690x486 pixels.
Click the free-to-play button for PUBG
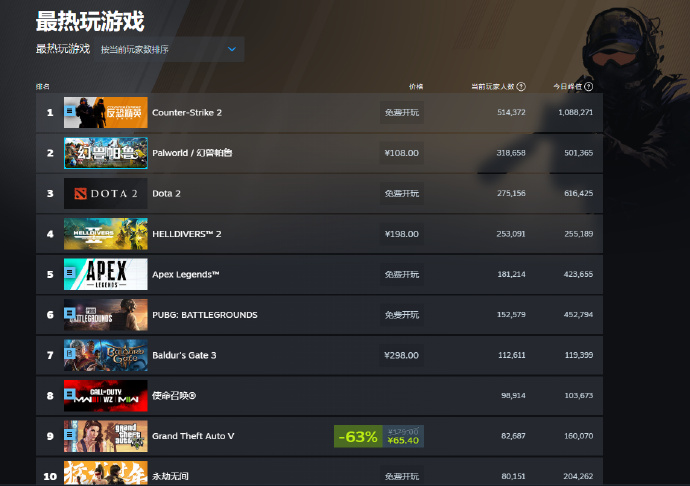402,315
